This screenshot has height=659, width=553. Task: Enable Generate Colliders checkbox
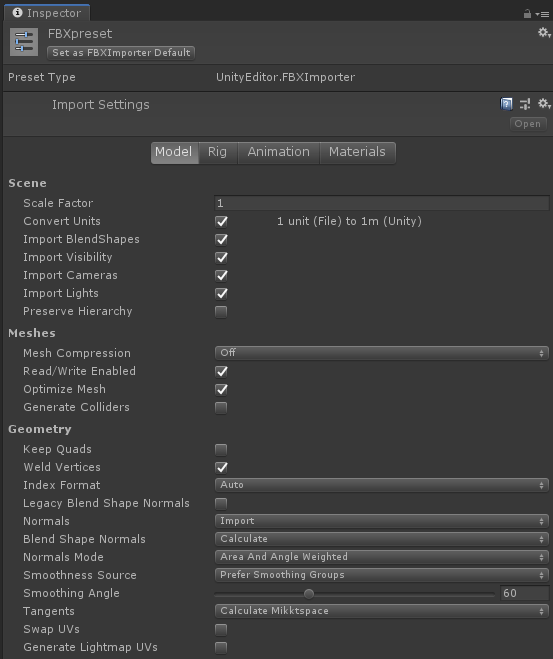tap(221, 407)
